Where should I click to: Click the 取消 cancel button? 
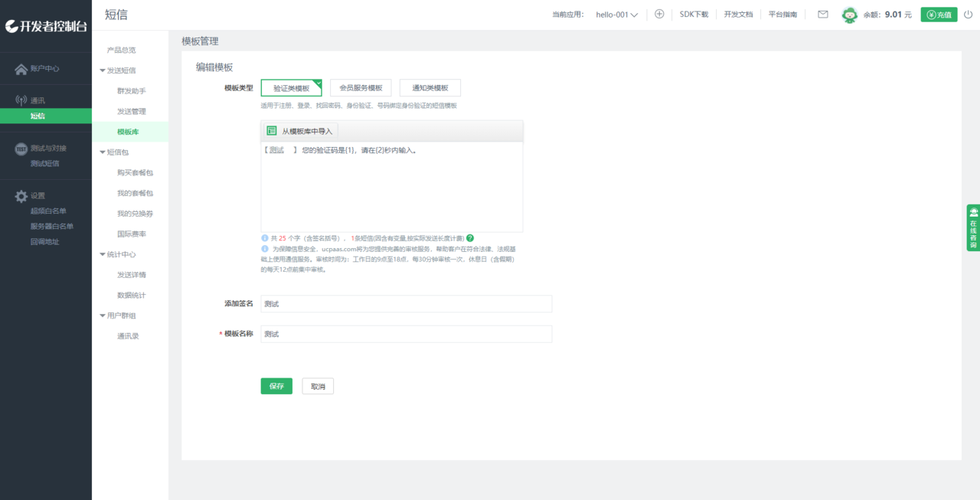click(x=318, y=386)
